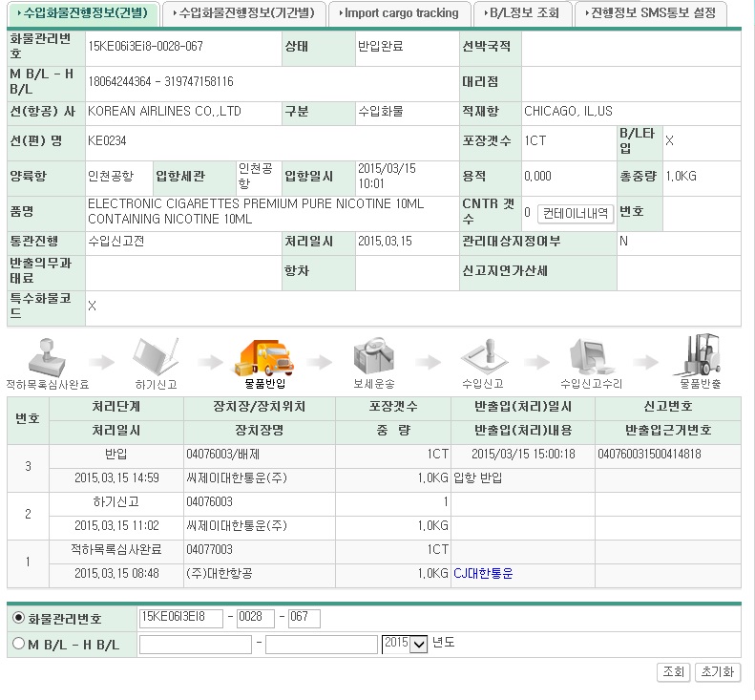Focus the 0028 input field

[x=256, y=618]
